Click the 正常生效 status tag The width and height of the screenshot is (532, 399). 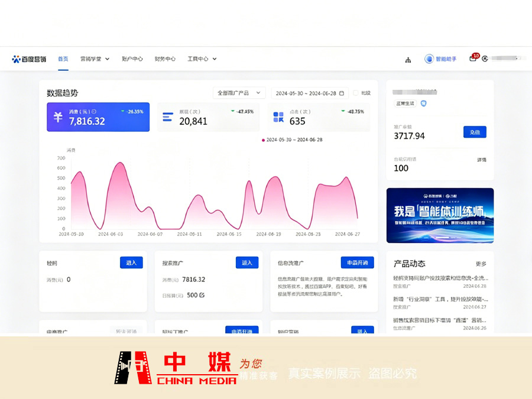405,103
